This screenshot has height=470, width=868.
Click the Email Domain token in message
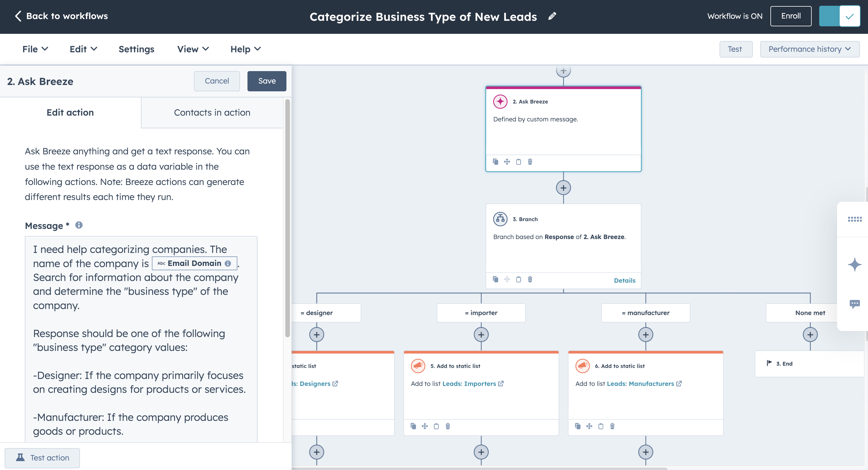(x=194, y=263)
